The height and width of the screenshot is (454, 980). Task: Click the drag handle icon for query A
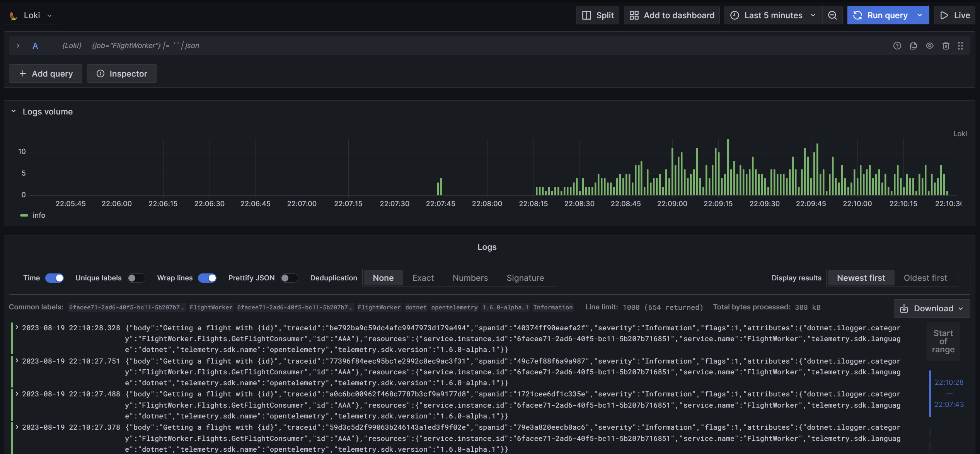pos(961,46)
